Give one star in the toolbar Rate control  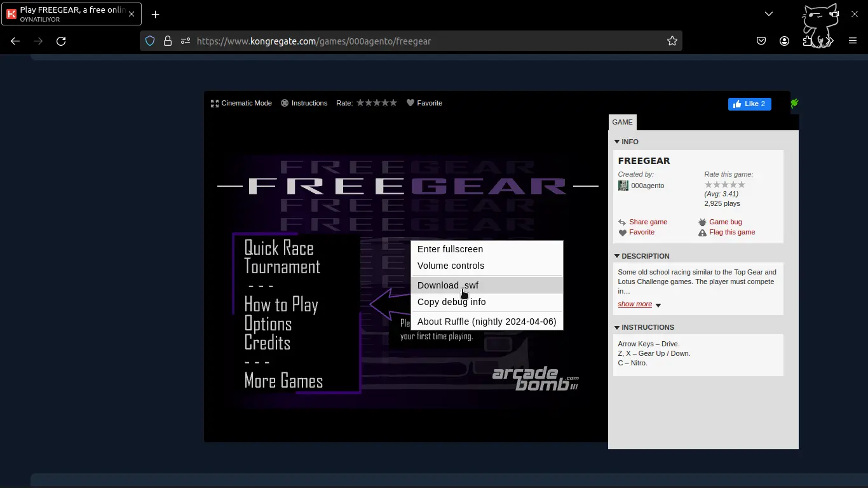tap(360, 103)
